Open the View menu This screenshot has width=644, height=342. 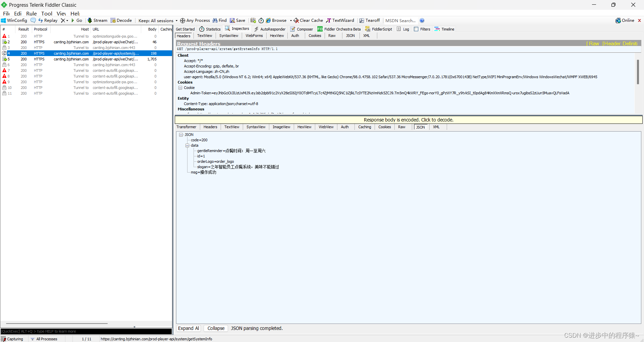pyautogui.click(x=61, y=13)
